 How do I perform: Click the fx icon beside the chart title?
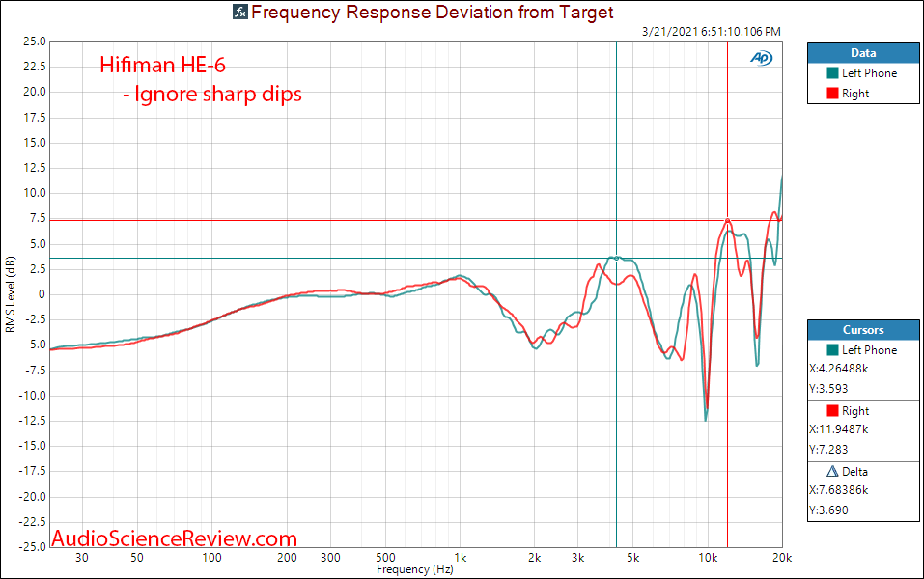tap(239, 12)
